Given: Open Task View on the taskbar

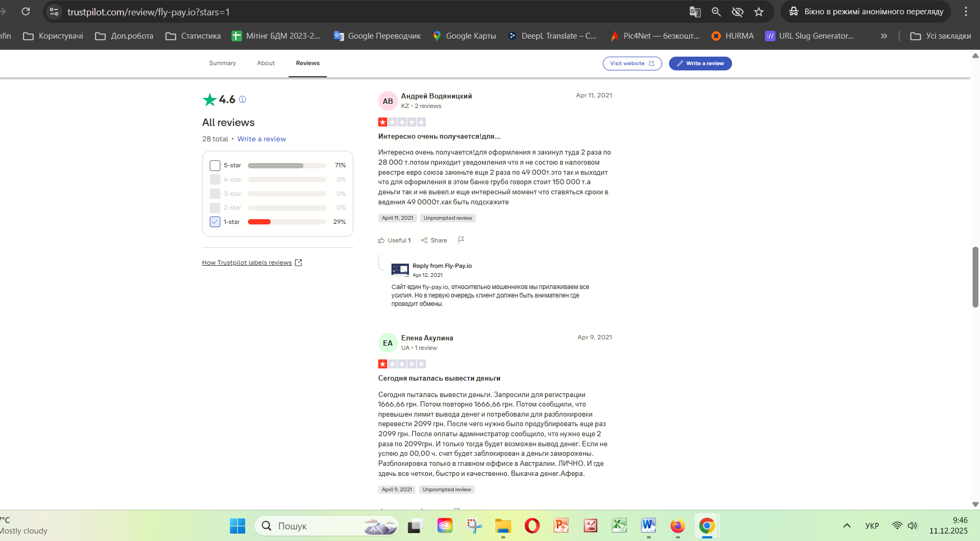Looking at the screenshot, I should point(414,526).
